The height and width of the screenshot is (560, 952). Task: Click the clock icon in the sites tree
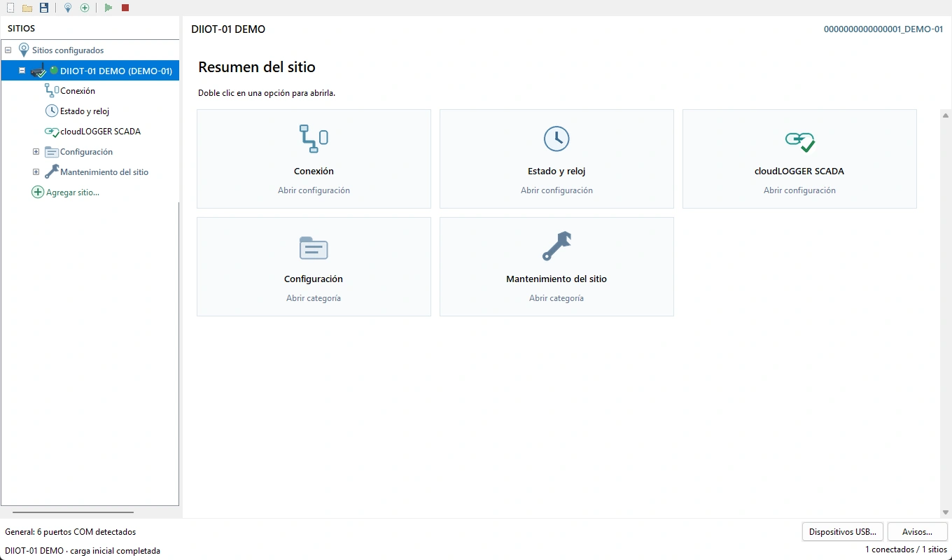[x=52, y=111]
